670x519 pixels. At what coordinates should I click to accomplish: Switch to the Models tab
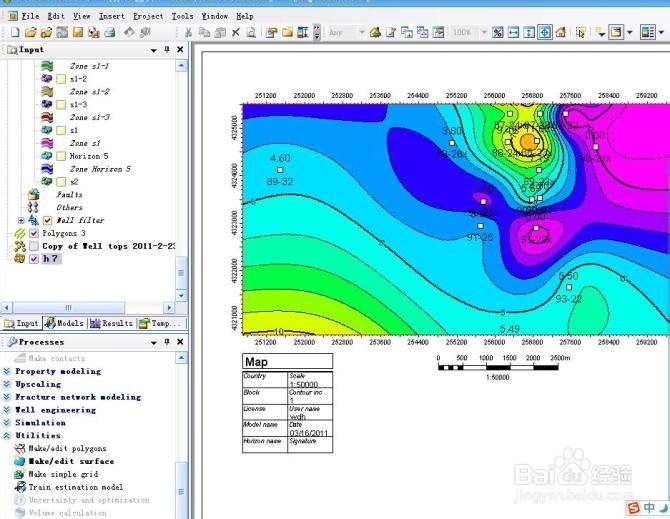[x=65, y=323]
